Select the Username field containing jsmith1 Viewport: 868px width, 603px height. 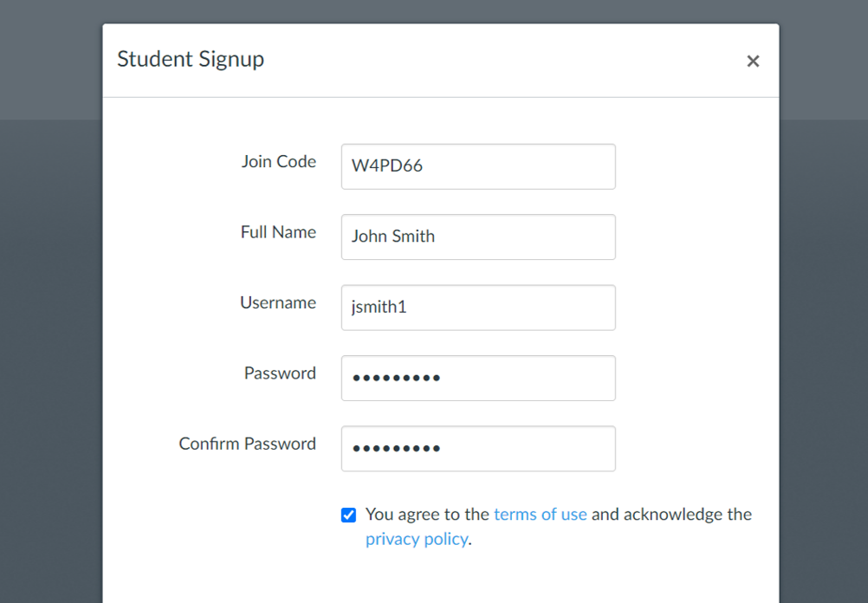point(478,308)
